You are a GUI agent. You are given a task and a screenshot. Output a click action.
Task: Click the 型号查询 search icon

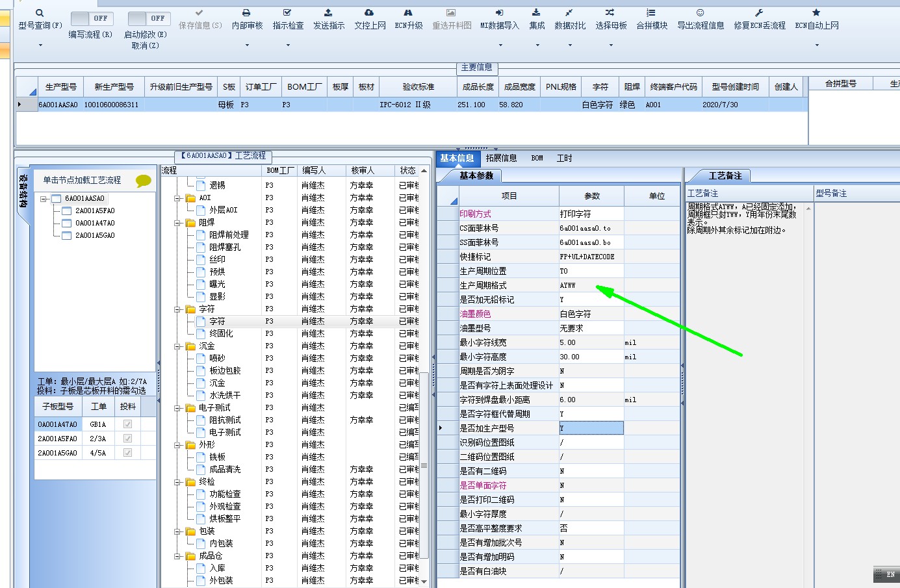[40, 13]
